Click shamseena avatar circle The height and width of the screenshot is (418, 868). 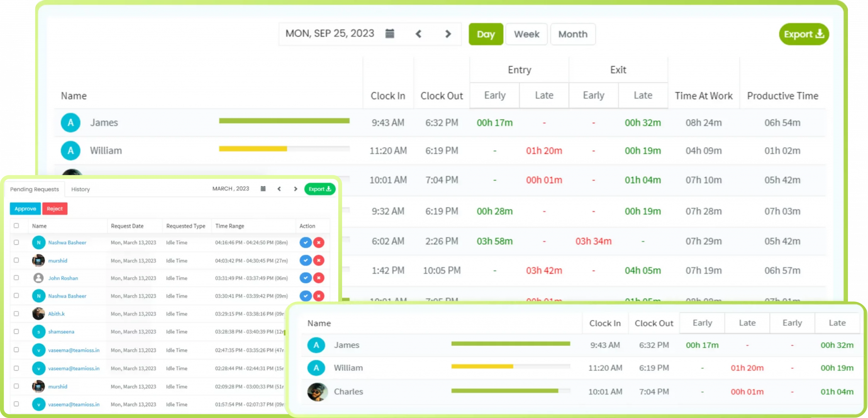click(x=38, y=332)
